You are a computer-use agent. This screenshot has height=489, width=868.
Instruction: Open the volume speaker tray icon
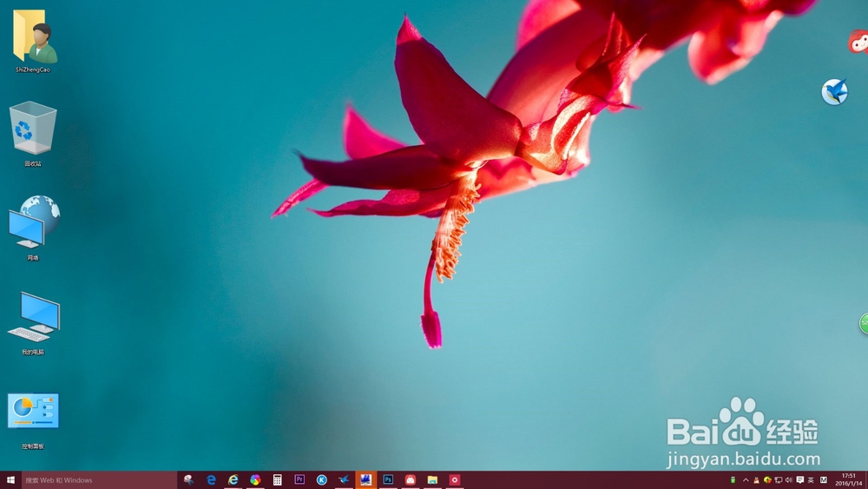point(789,480)
